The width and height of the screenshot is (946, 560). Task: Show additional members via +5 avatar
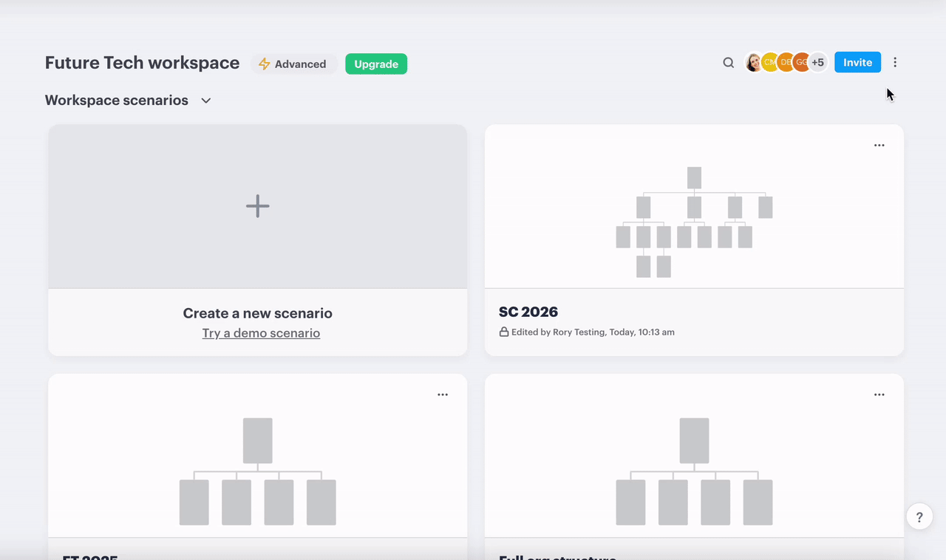click(x=818, y=63)
